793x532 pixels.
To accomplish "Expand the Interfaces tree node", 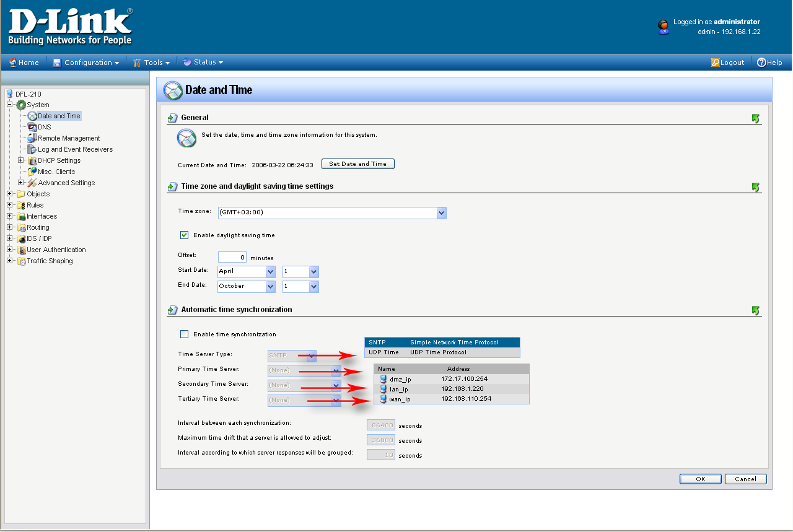I will pos(10,216).
